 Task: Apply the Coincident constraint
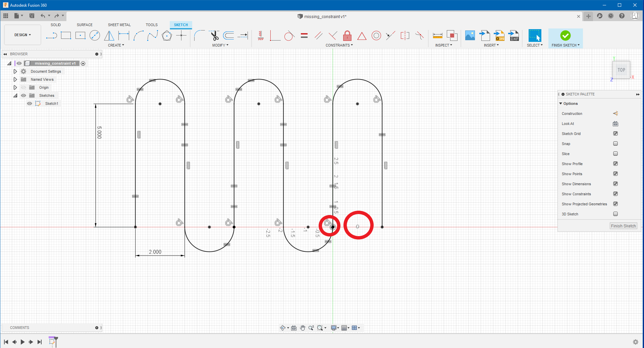pyautogui.click(x=275, y=36)
